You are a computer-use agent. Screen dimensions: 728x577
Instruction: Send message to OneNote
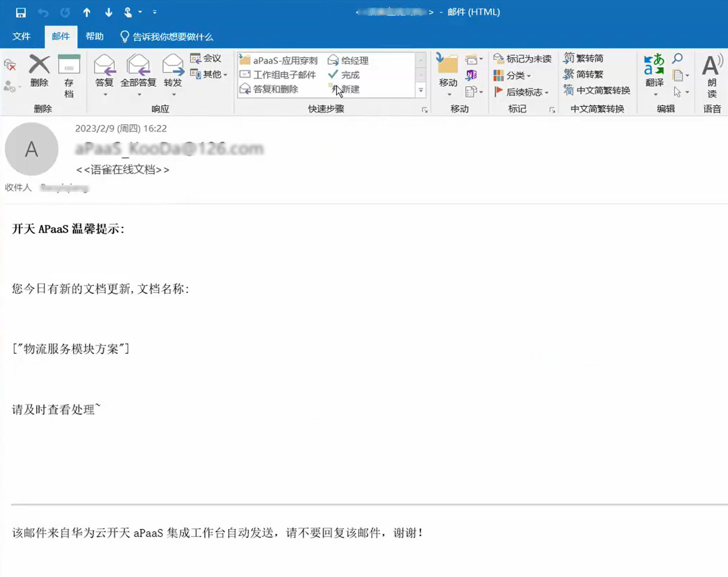tap(471, 75)
